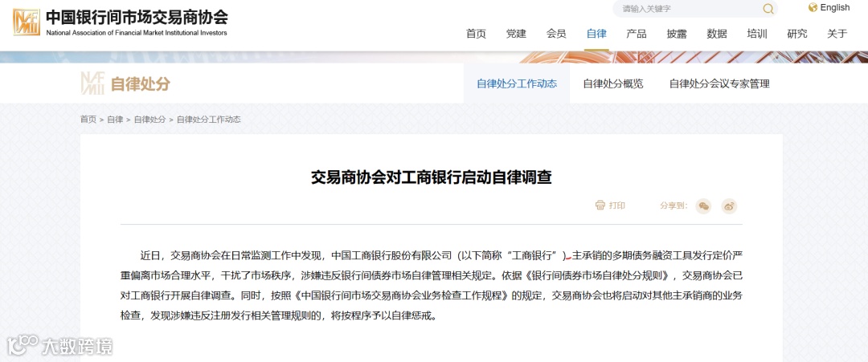The width and height of the screenshot is (868, 362).
Task: Click the 打印 print label
Action: [x=617, y=205]
